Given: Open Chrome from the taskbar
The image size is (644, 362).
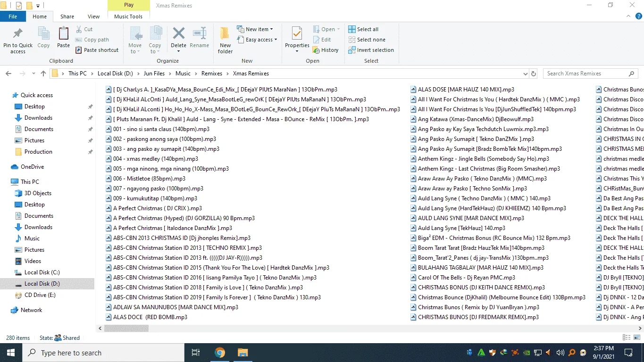Looking at the screenshot, I should pyautogui.click(x=220, y=353).
